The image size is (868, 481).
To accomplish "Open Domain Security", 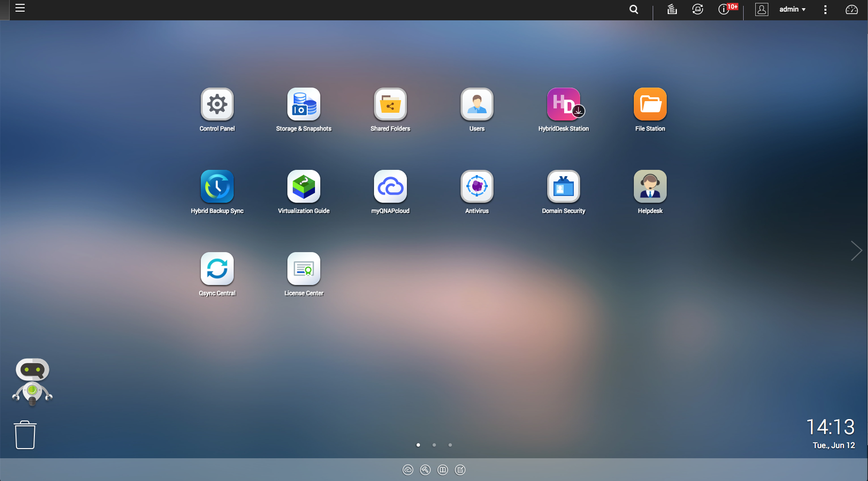I will pyautogui.click(x=563, y=186).
